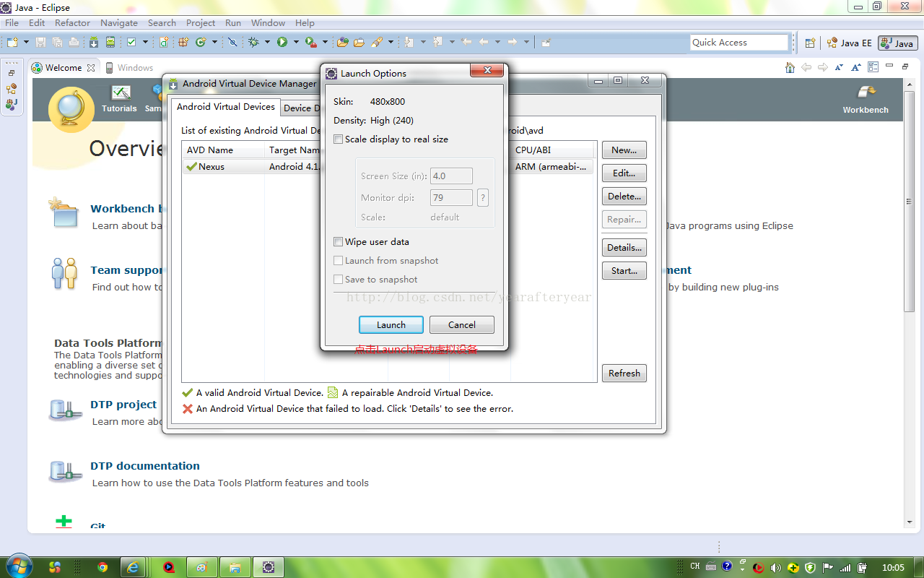The width and height of the screenshot is (924, 578).
Task: Click the Delete... button in AVD Manager
Action: [624, 197]
